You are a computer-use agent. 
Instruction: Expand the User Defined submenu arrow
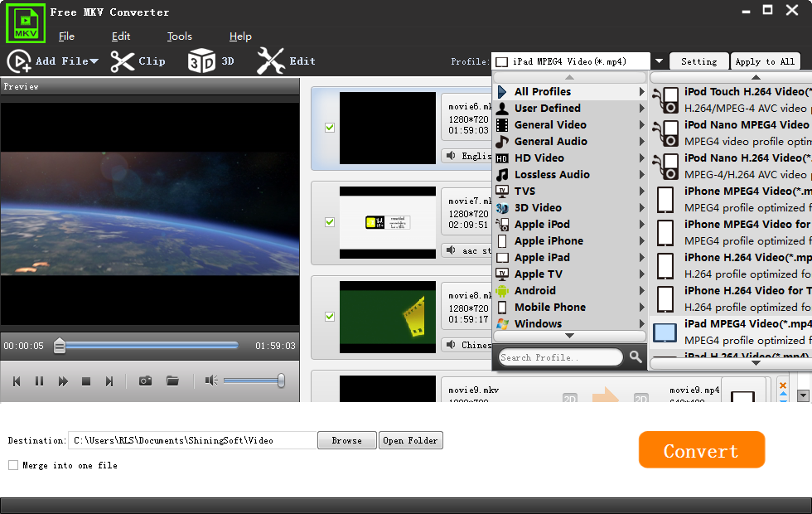tap(642, 109)
